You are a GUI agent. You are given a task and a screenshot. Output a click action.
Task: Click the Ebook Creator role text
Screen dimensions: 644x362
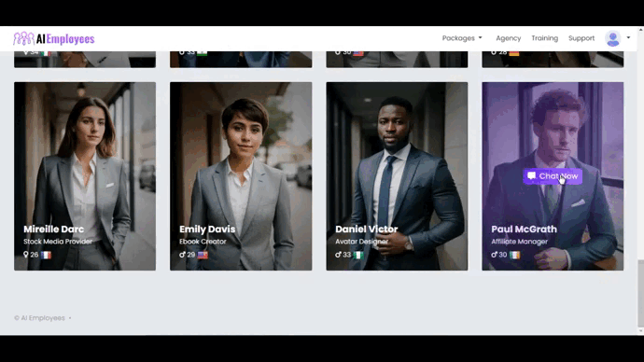coord(203,242)
